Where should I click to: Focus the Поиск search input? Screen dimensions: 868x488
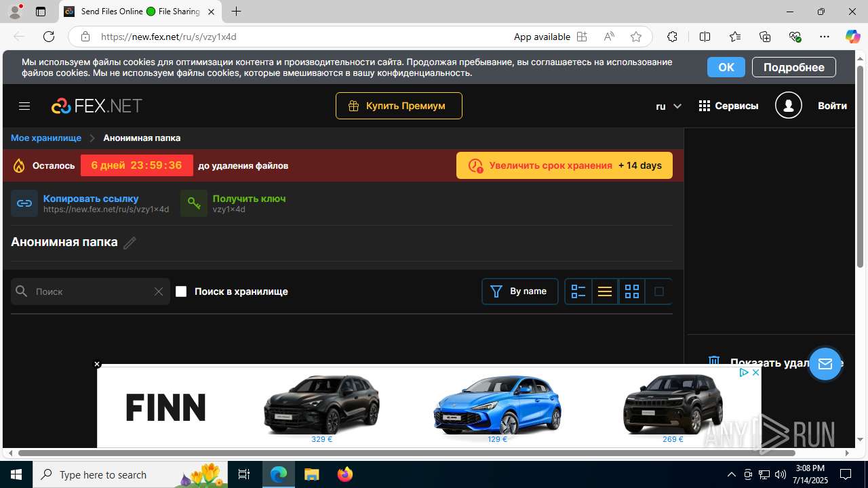tap(91, 291)
